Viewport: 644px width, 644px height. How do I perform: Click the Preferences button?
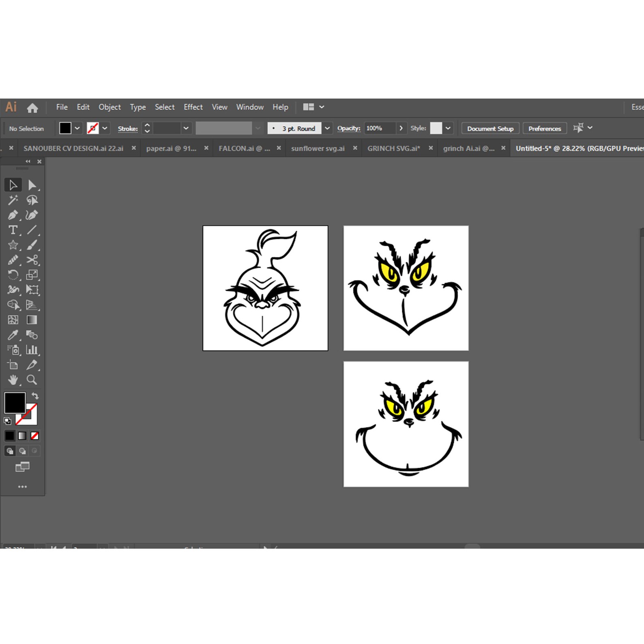point(545,129)
